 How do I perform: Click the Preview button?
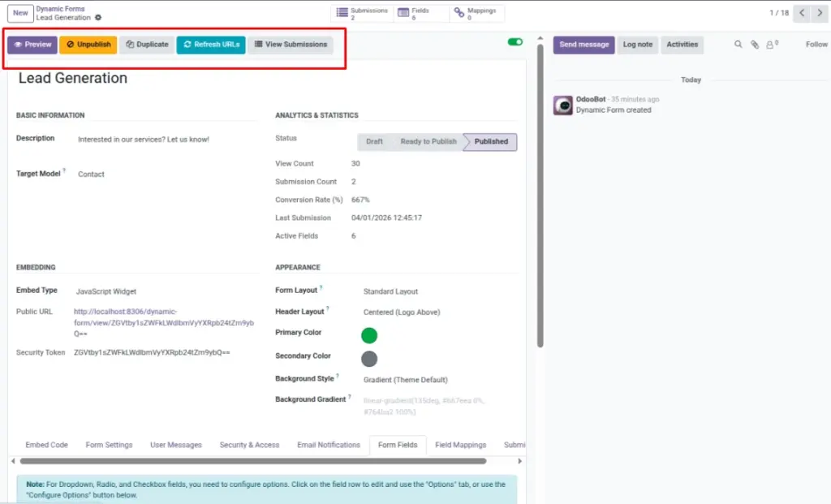tap(32, 45)
